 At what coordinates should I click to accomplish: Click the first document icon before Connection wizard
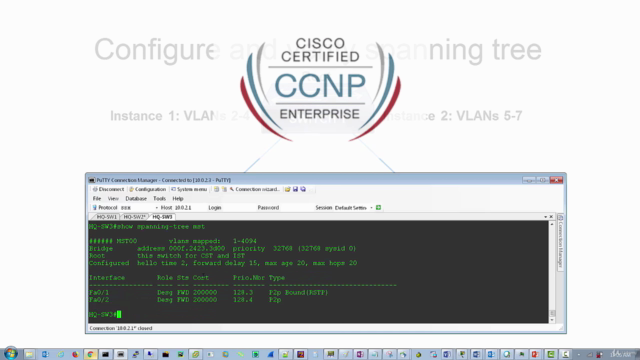[x=216, y=189]
